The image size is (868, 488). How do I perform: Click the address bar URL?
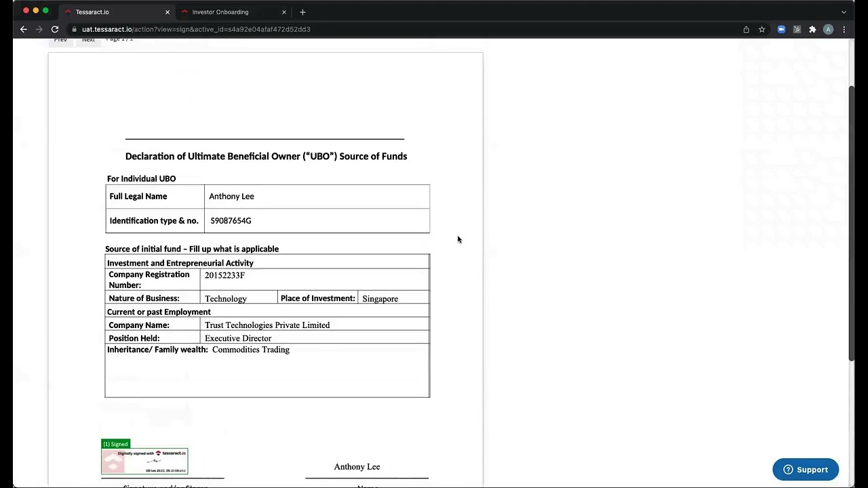196,29
